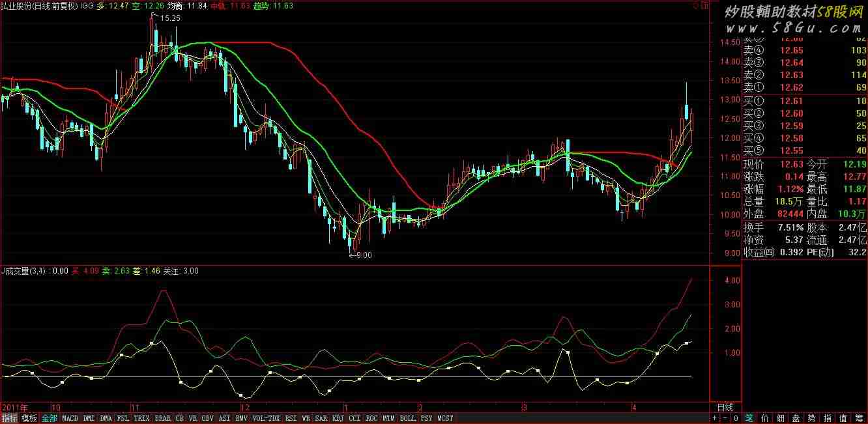
Task: Pick the BOLL indicator
Action: click(x=408, y=418)
